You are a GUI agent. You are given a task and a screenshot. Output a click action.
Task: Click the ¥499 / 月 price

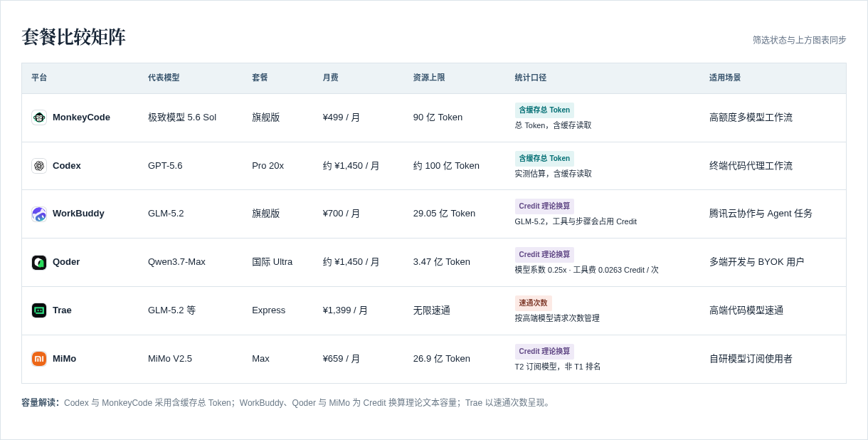(x=342, y=117)
